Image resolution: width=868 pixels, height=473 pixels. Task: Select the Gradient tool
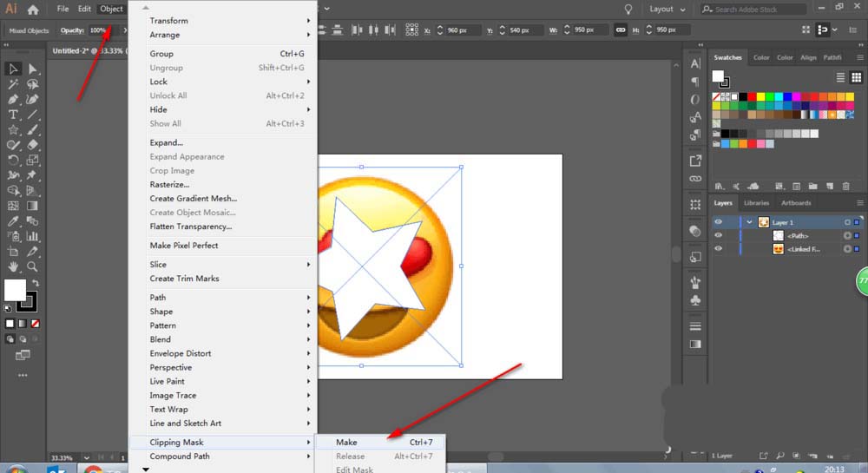(33, 206)
